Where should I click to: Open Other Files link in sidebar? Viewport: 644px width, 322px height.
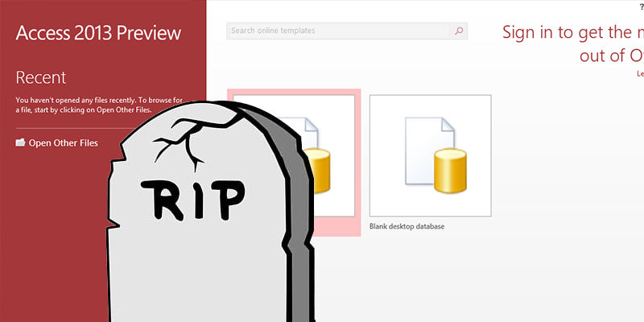(x=63, y=143)
